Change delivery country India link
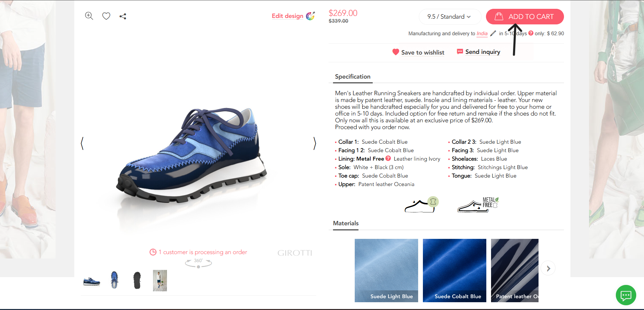Screen dimensions: 644x310 (482, 34)
